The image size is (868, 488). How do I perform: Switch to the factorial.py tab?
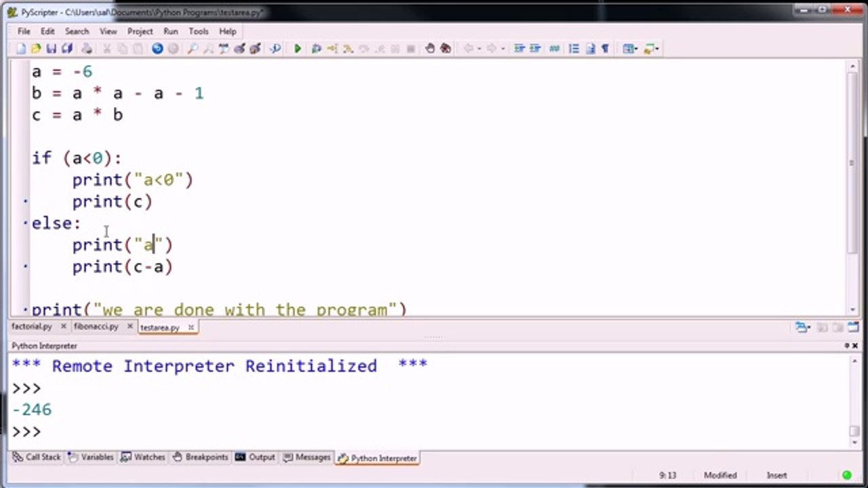tap(32, 327)
